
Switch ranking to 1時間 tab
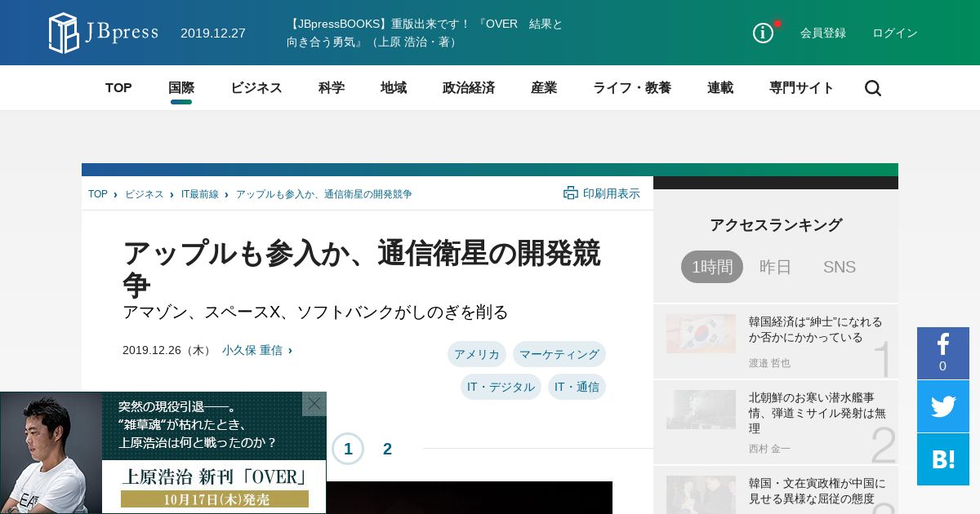point(712,267)
